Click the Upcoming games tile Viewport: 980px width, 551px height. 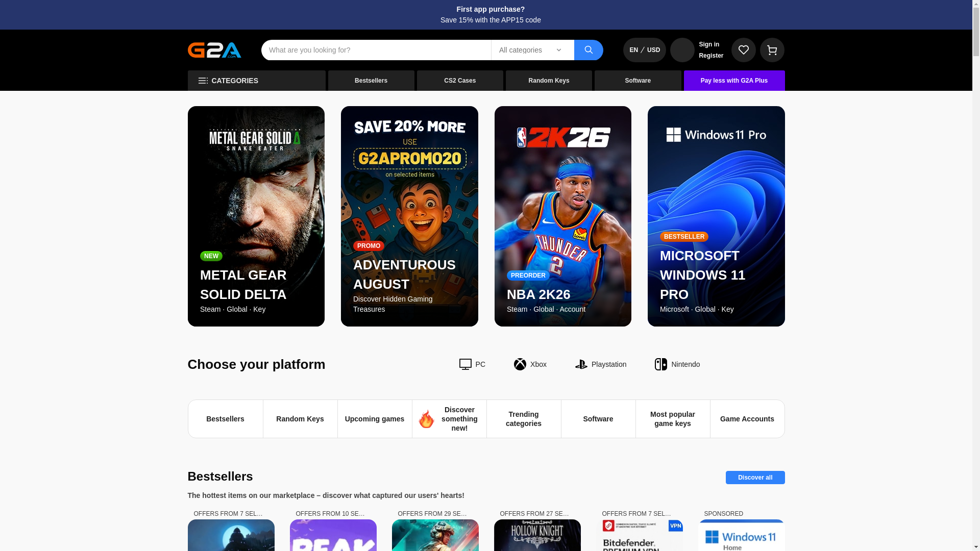pyautogui.click(x=375, y=419)
